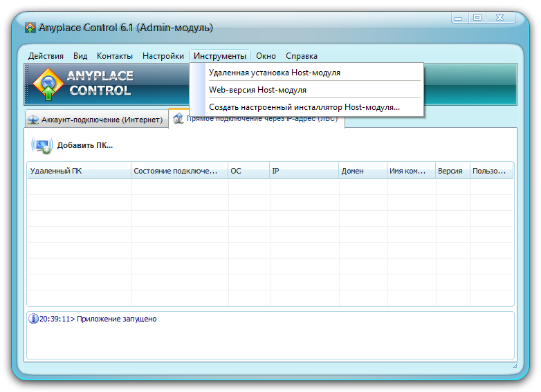541x392 pixels.
Task: Choose Web-версия Host-модуля
Action: pyautogui.click(x=306, y=90)
